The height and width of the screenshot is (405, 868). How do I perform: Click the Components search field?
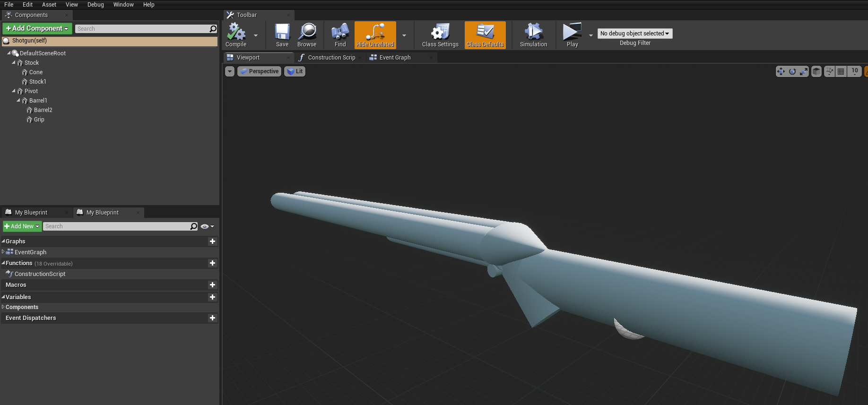tap(142, 29)
